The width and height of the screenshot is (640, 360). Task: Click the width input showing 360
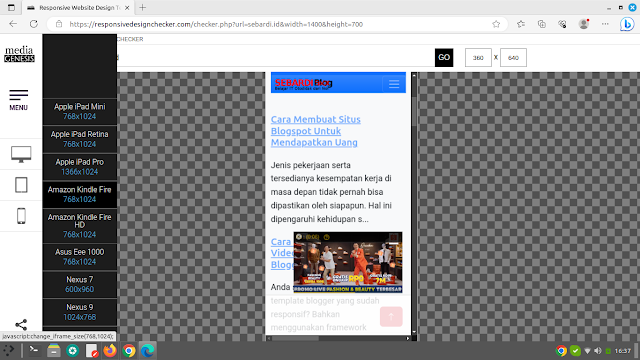(478, 58)
